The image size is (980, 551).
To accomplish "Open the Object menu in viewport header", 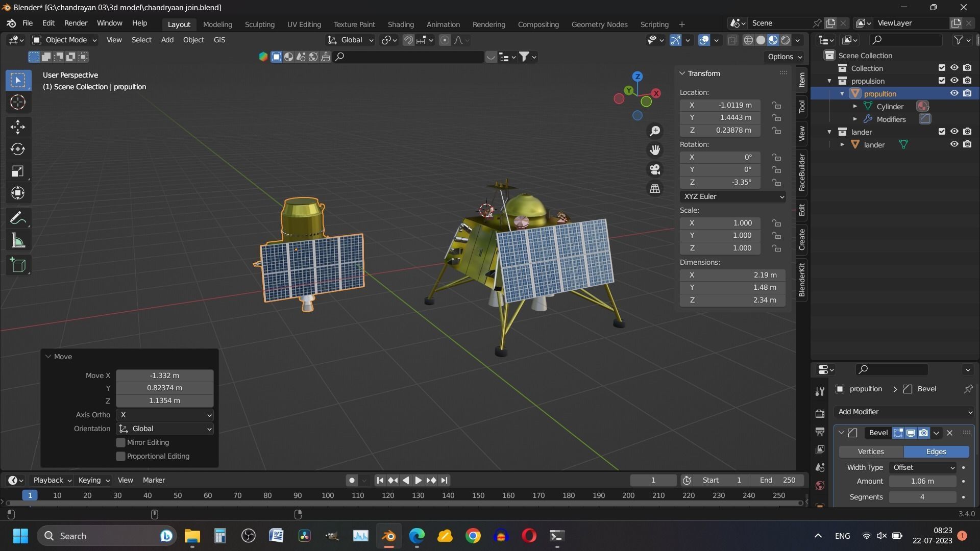I will click(193, 40).
